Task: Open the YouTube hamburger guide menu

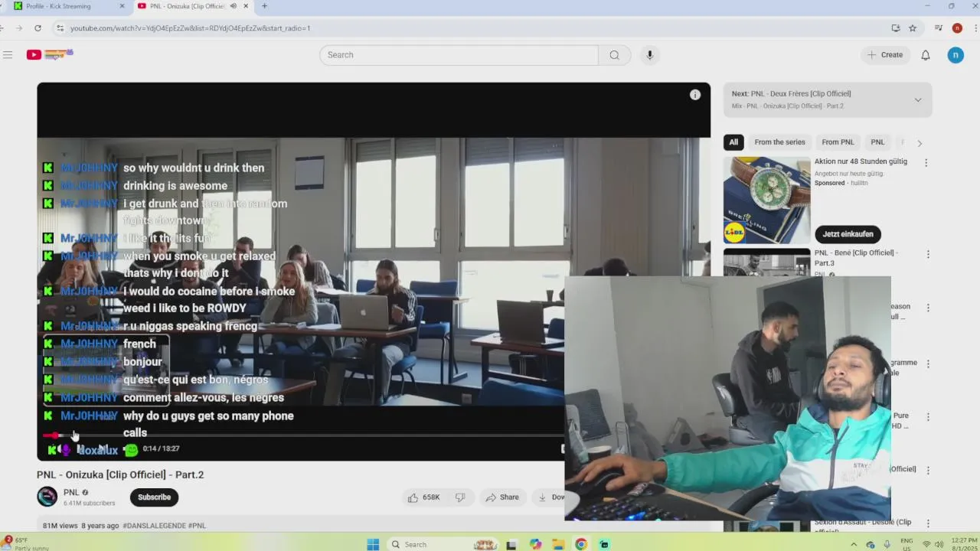Action: (8, 54)
